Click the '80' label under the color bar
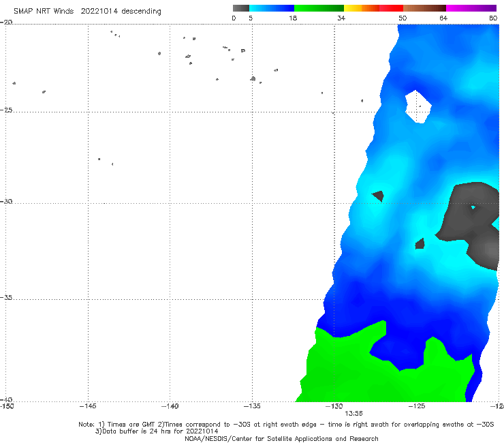The width and height of the screenshot is (504, 443). pyautogui.click(x=493, y=18)
